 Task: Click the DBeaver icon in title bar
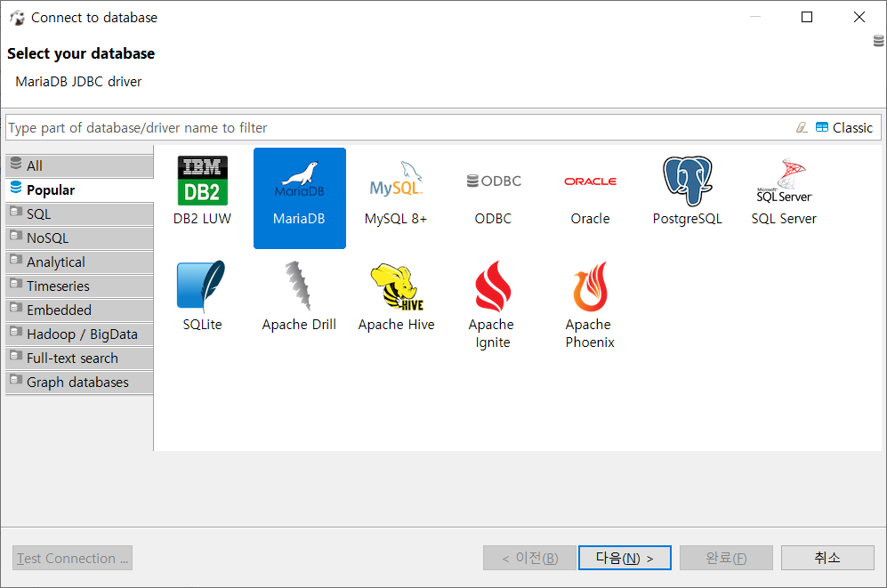pos(18,18)
